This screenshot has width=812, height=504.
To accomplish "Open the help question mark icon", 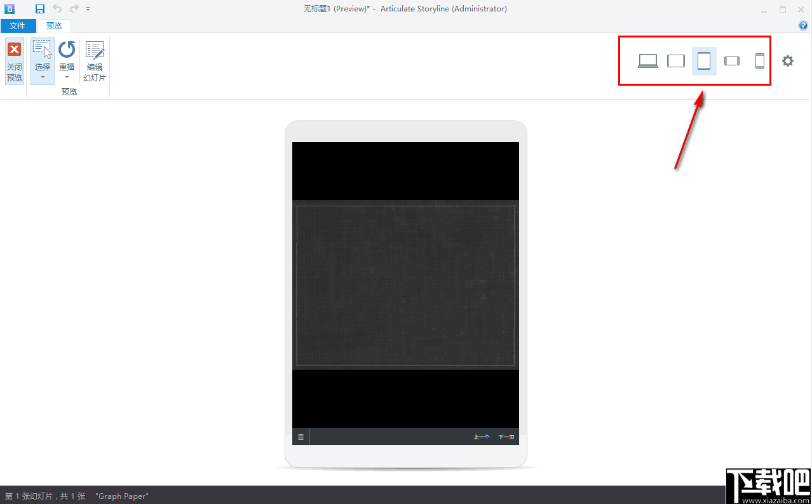I will pos(803,26).
